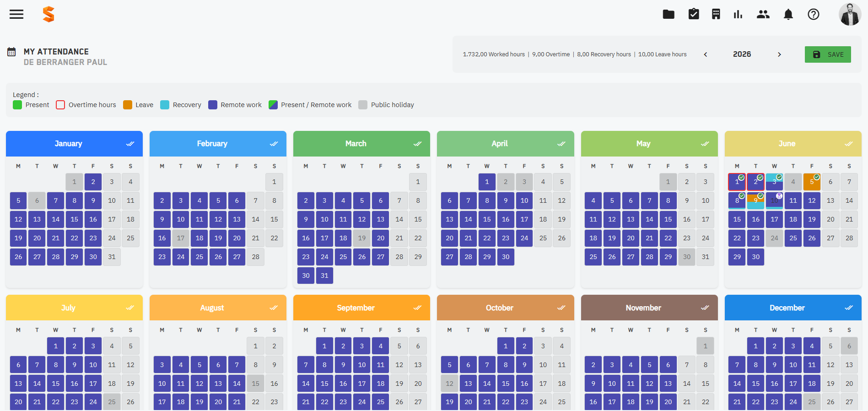This screenshot has height=411, width=868.
Task: Click the 8,00 Recovery hours text
Action: tap(604, 54)
